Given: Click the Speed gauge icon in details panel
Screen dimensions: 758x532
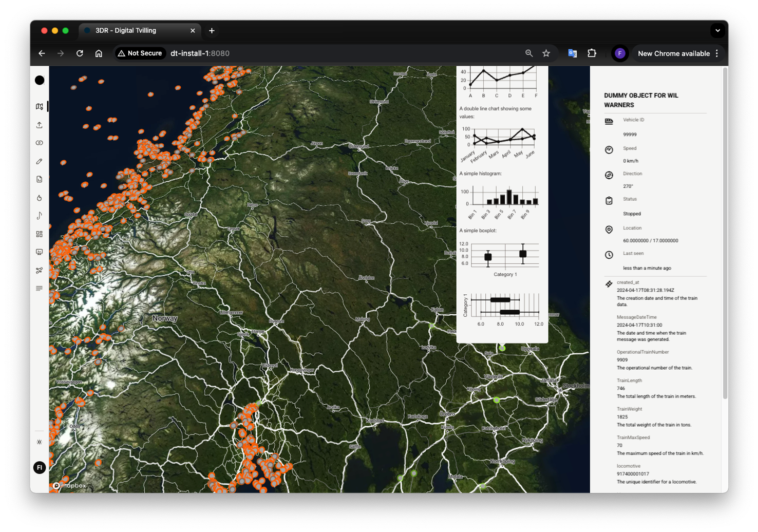Looking at the screenshot, I should pos(609,149).
